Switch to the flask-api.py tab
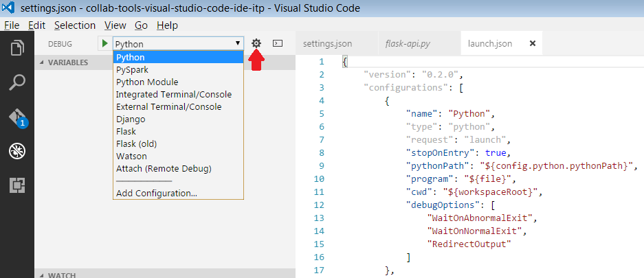 419,43
